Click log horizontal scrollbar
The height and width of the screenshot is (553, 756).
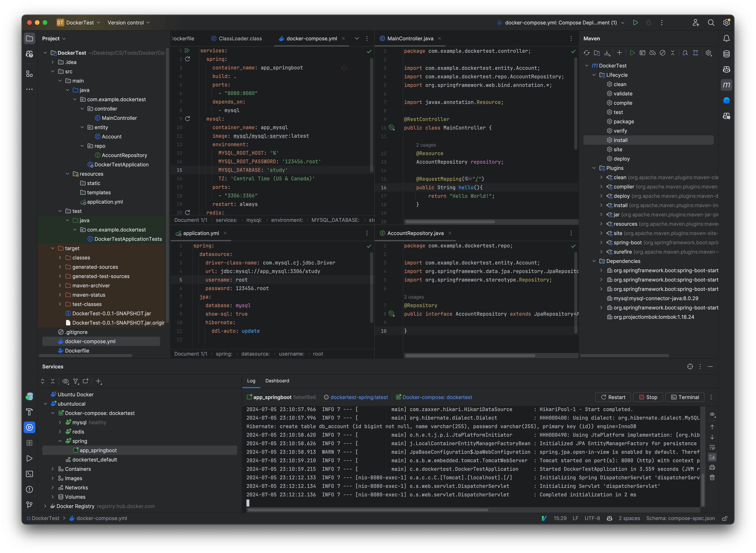click(368, 510)
